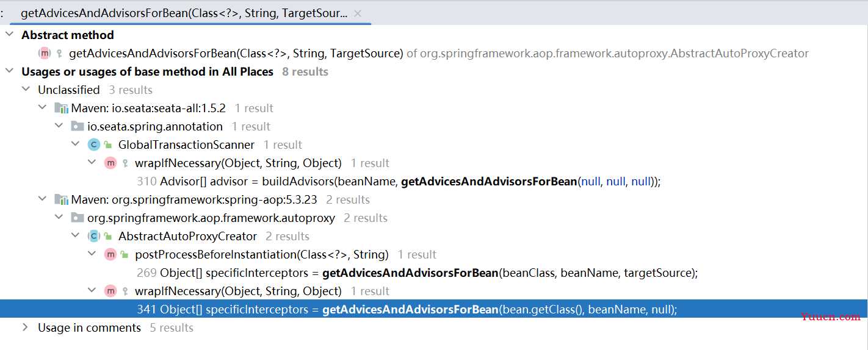
Task: Select the getAdvicesAndAdvisorsForBean usages tab
Action: [184, 13]
